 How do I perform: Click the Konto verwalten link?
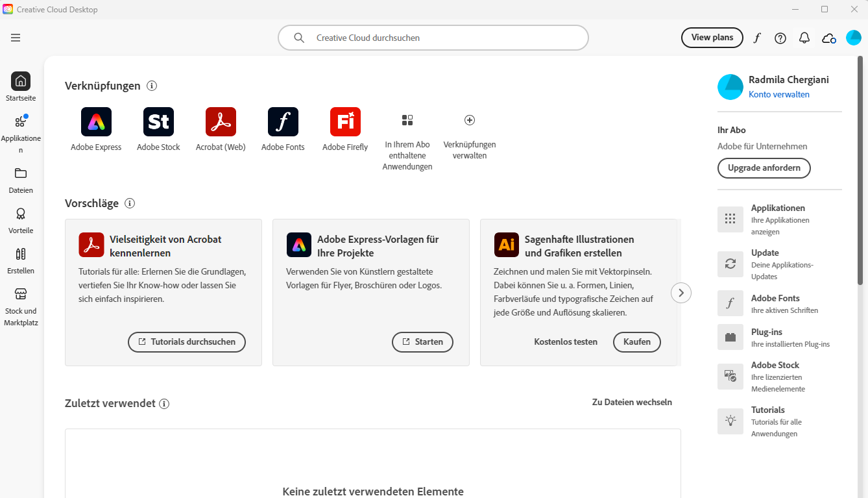778,95
